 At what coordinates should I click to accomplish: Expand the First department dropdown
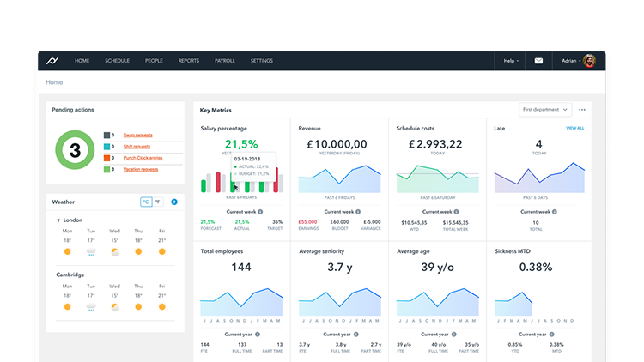coord(544,110)
